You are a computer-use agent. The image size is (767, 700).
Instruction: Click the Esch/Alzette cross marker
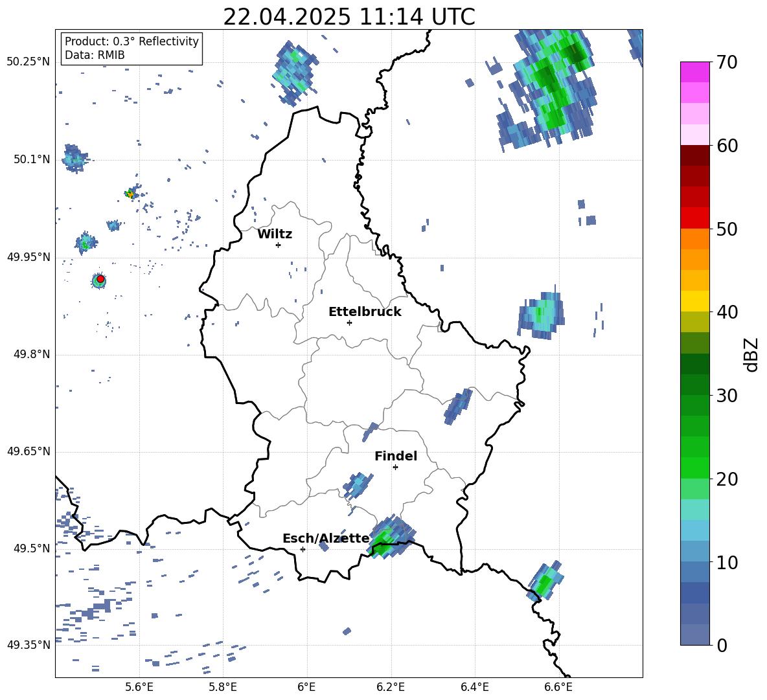(x=303, y=549)
